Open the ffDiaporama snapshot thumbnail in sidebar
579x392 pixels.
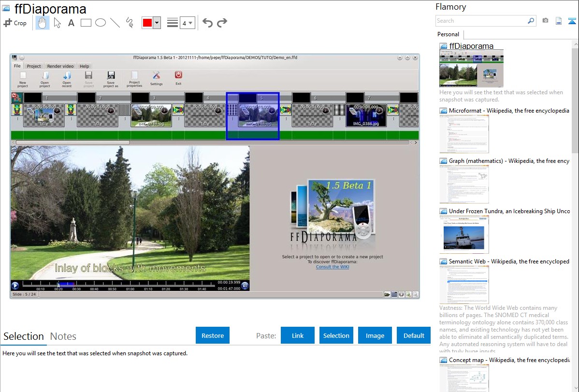pyautogui.click(x=471, y=68)
